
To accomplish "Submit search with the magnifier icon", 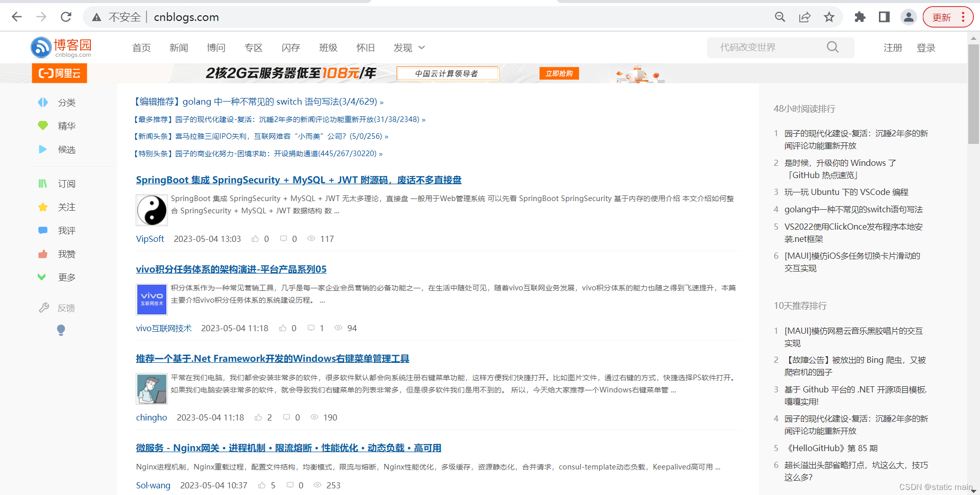I will (832, 47).
